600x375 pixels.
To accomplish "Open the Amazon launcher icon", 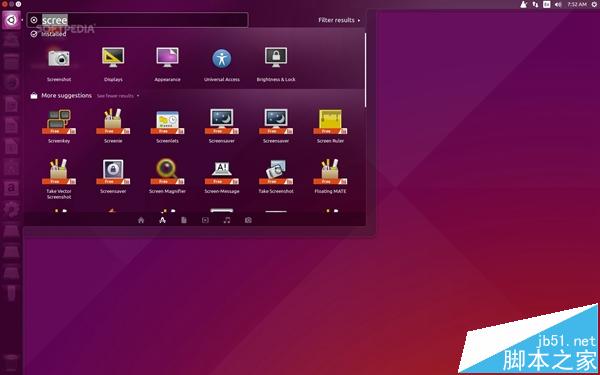I will tap(11, 188).
